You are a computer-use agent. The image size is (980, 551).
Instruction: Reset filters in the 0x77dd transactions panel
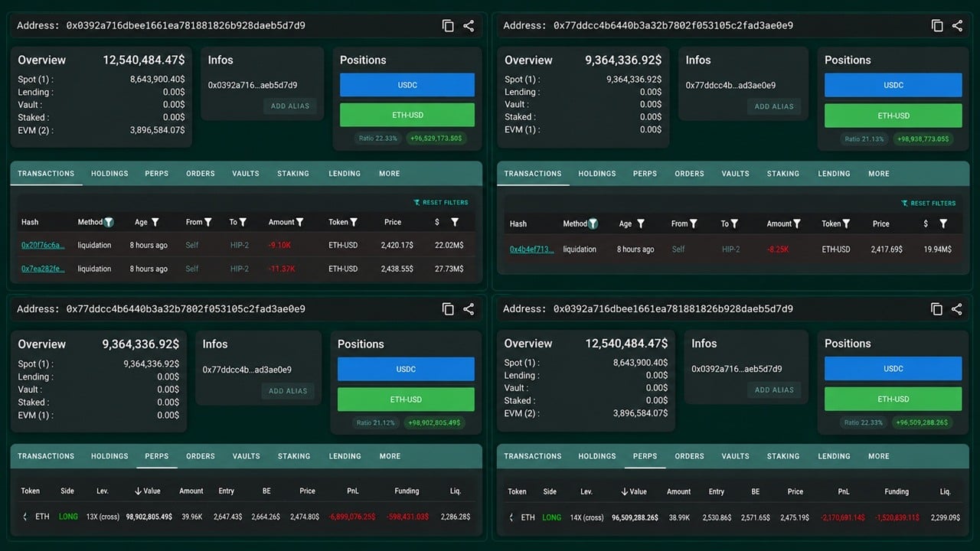click(x=929, y=204)
